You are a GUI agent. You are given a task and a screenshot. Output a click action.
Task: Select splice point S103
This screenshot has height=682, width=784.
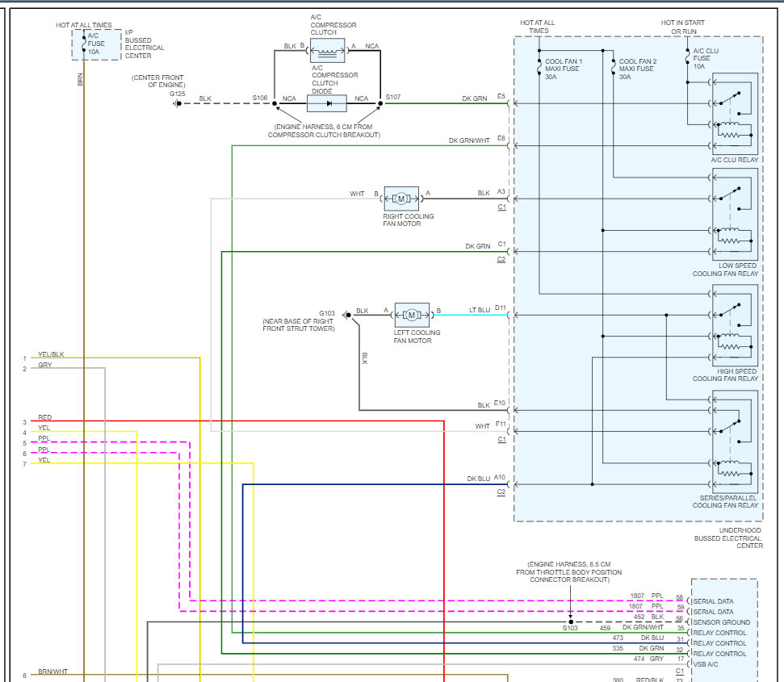(571, 622)
